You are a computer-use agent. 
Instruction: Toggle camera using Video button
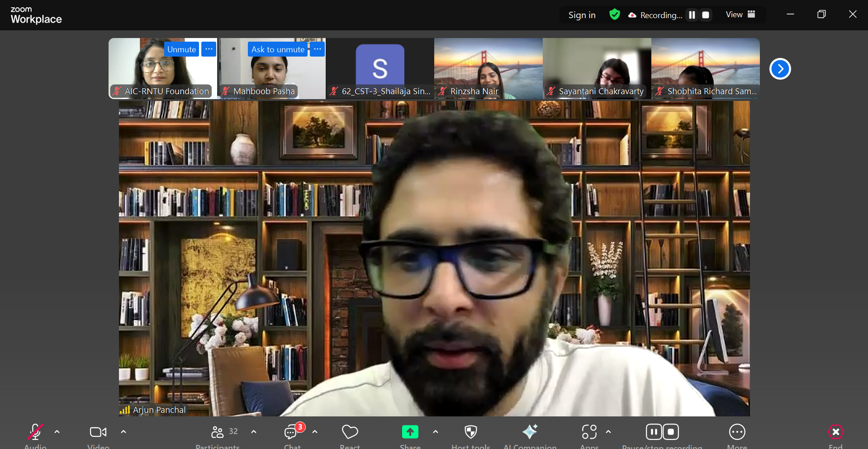click(98, 432)
